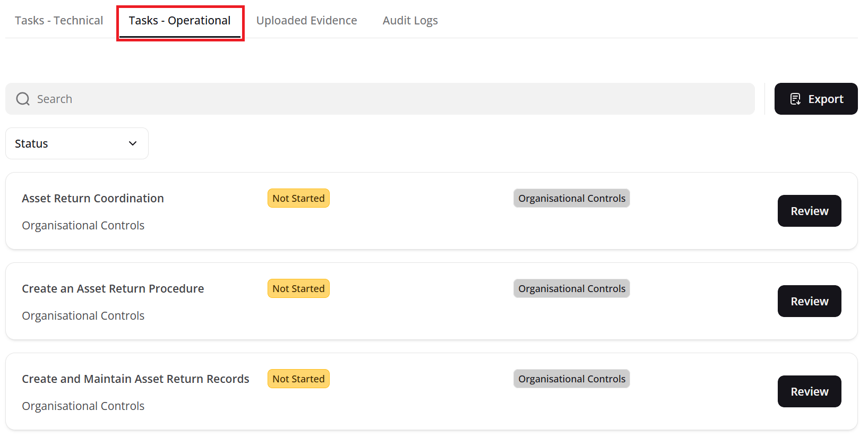Switch to the Tasks - Technical tab

pos(59,21)
